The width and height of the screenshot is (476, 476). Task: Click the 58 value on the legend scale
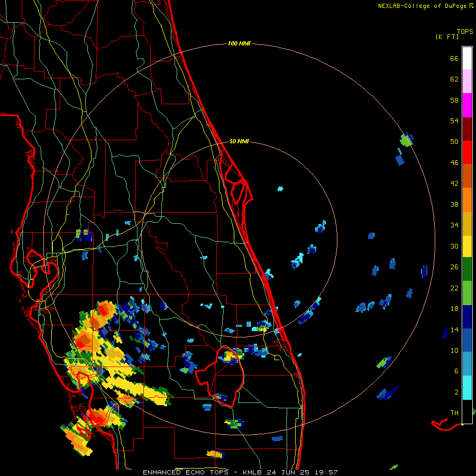(x=454, y=100)
